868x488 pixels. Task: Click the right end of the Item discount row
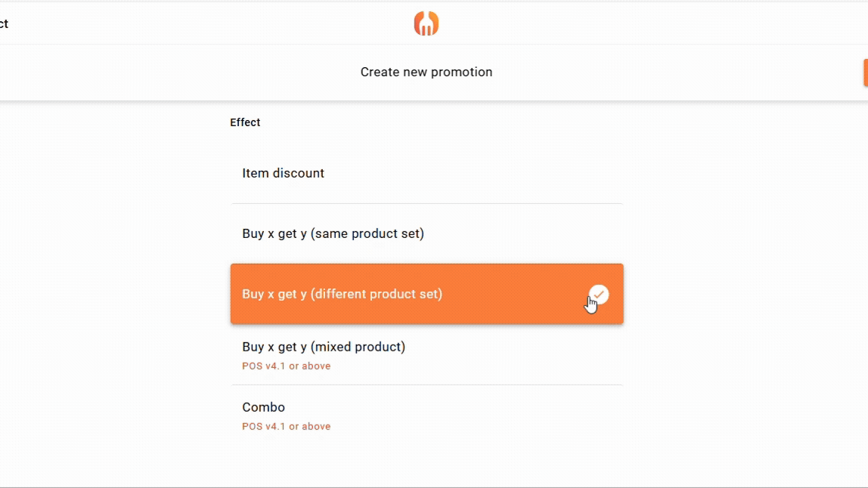pos(599,173)
